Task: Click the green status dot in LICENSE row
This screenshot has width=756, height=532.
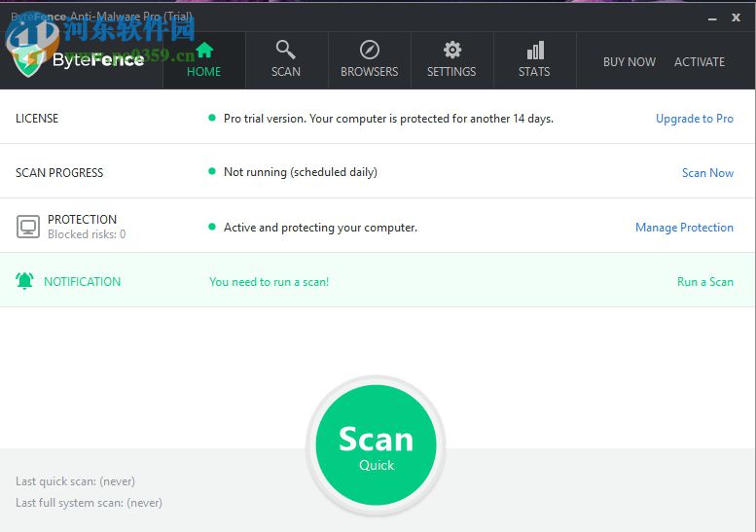Action: [212, 118]
